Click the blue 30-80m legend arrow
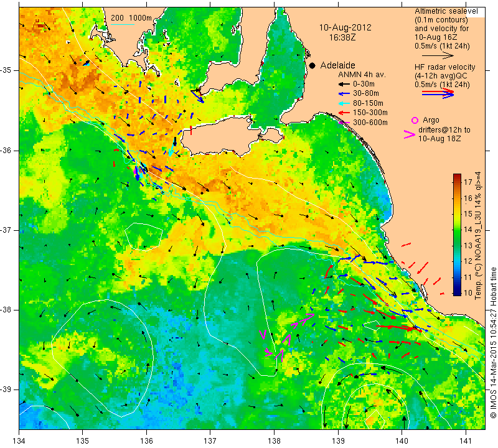Screen dimensions: 498x448 pyautogui.click(x=344, y=94)
